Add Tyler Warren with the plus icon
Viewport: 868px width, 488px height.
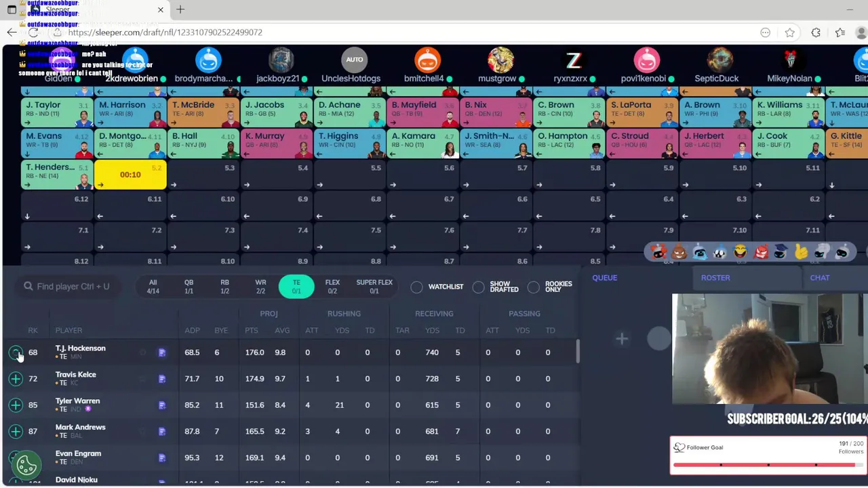pyautogui.click(x=16, y=405)
